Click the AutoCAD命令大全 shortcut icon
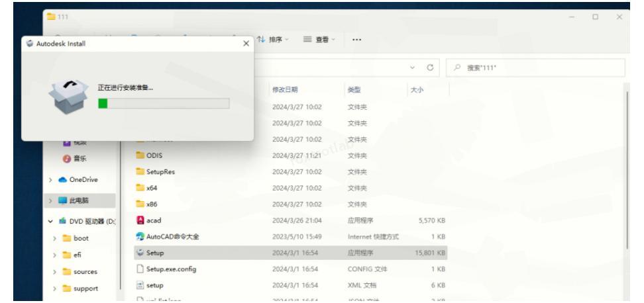Screen dimensions: 644x303 (140, 237)
